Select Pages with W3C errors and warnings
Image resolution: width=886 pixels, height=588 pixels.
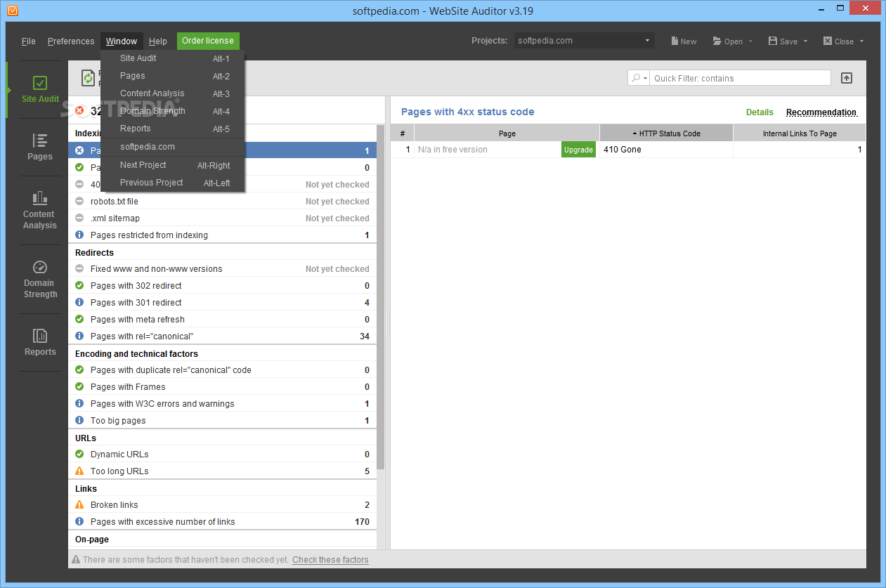coord(223,404)
